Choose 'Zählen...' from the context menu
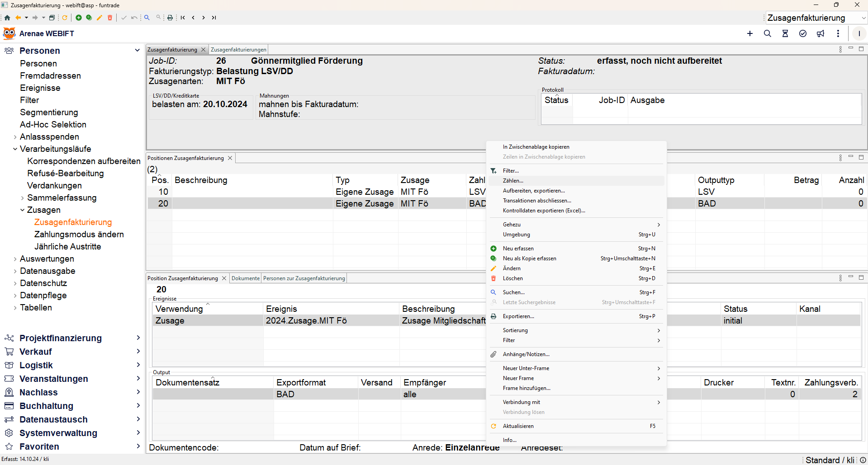Viewport: 868px width, 465px height. coord(513,181)
